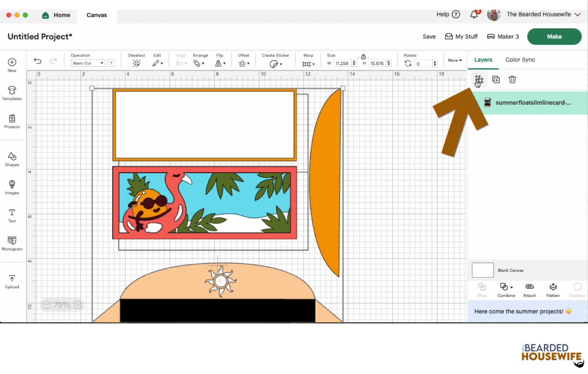Click the Group layers icon
The height and width of the screenshot is (374, 588).
pyautogui.click(x=479, y=79)
